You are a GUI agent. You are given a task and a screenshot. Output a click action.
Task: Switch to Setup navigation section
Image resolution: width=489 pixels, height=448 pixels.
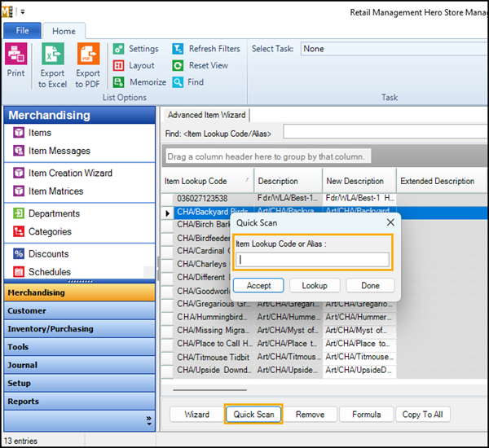click(80, 383)
